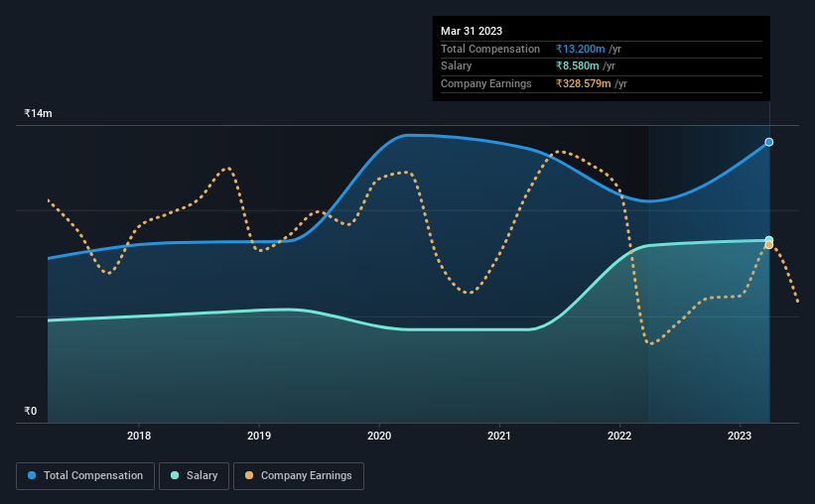Click the teal Salary data point marker
The image size is (815, 504).
(x=768, y=240)
